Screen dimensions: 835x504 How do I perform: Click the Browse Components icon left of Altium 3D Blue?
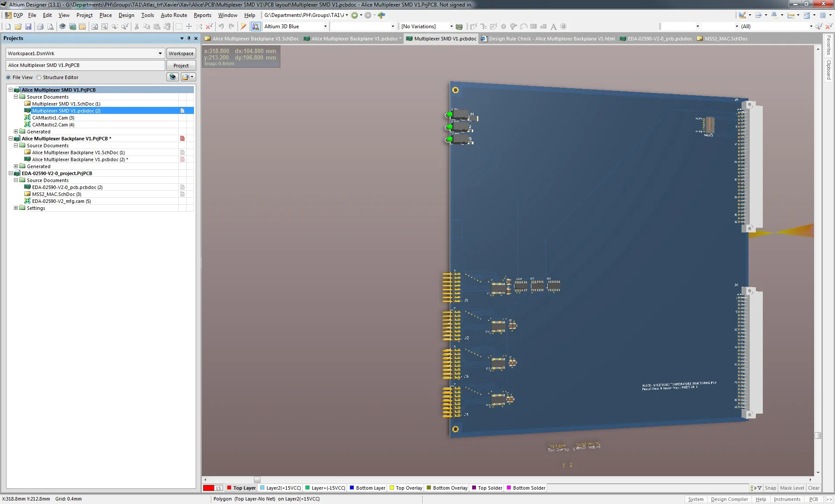click(x=256, y=27)
